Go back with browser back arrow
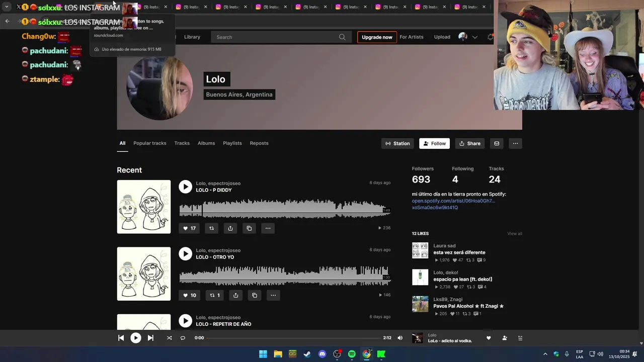Viewport: 644px width, 362px height. [7, 21]
